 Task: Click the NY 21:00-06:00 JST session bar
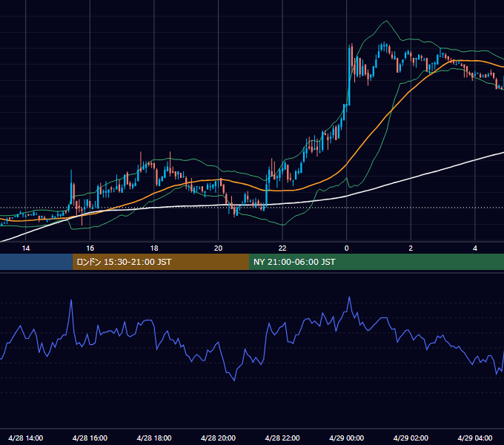(x=377, y=262)
